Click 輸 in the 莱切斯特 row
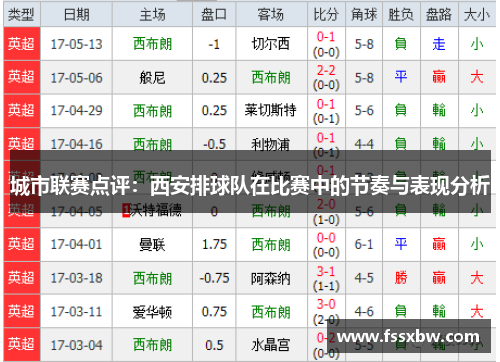The width and height of the screenshot is (500, 362). tap(439, 110)
